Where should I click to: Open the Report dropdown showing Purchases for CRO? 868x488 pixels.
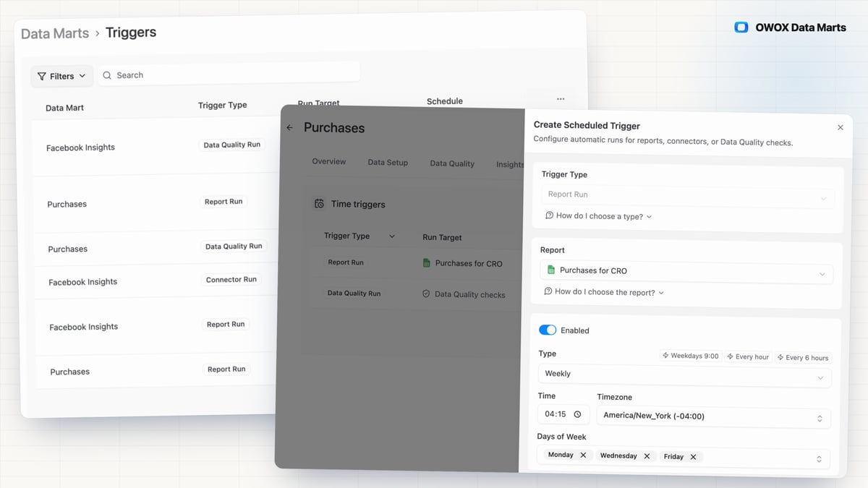(686, 271)
